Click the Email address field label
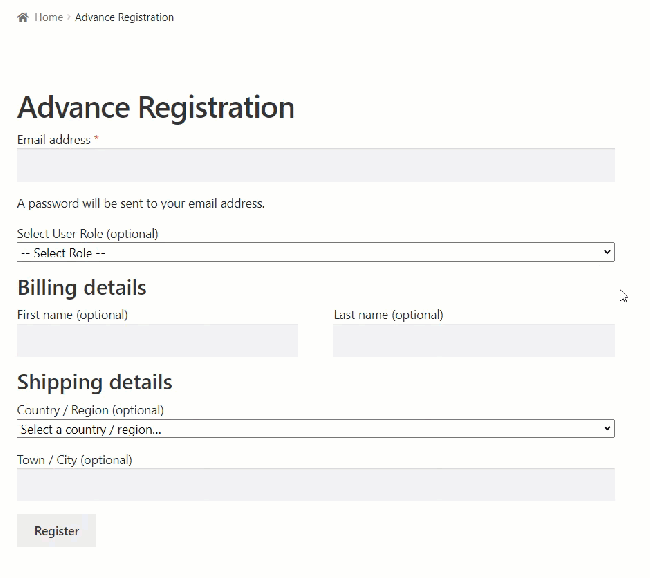The height and width of the screenshot is (578, 650). pos(55,140)
